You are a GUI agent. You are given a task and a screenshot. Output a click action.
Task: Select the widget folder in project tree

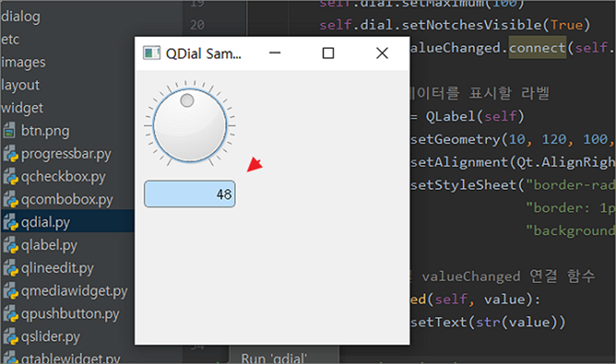click(22, 108)
